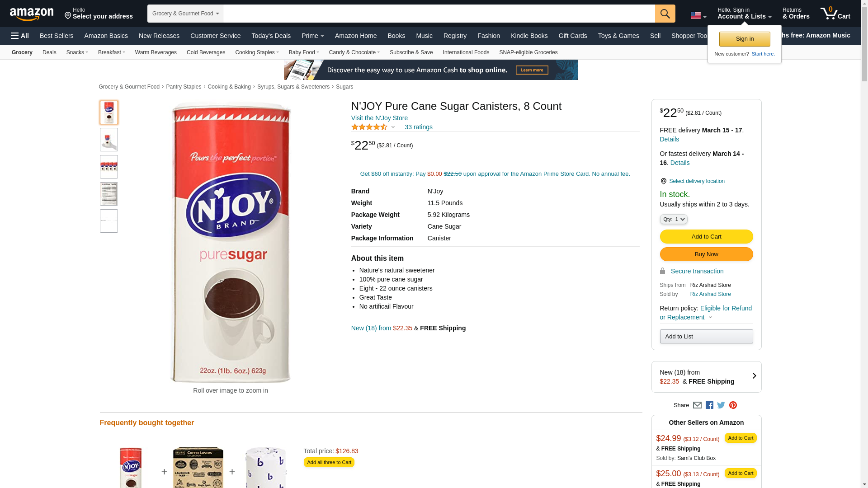868x488 pixels.
Task: Click into the search text field
Action: point(439,14)
